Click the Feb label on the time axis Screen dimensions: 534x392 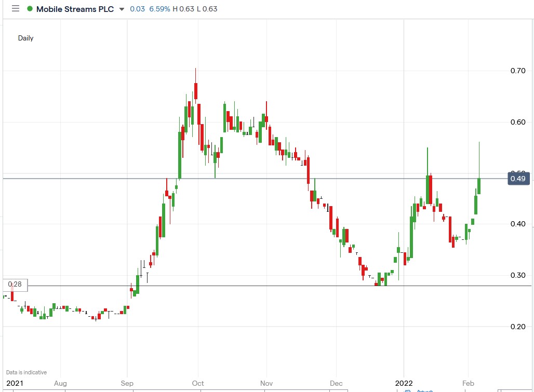coord(468,383)
